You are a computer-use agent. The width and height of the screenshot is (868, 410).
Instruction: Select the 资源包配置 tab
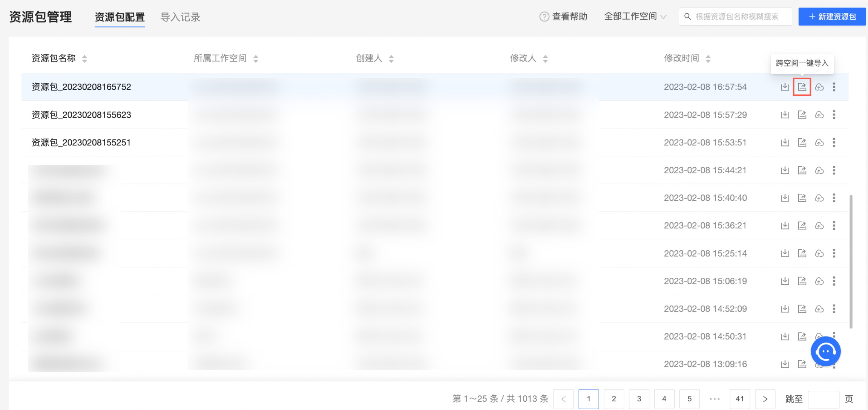point(120,17)
